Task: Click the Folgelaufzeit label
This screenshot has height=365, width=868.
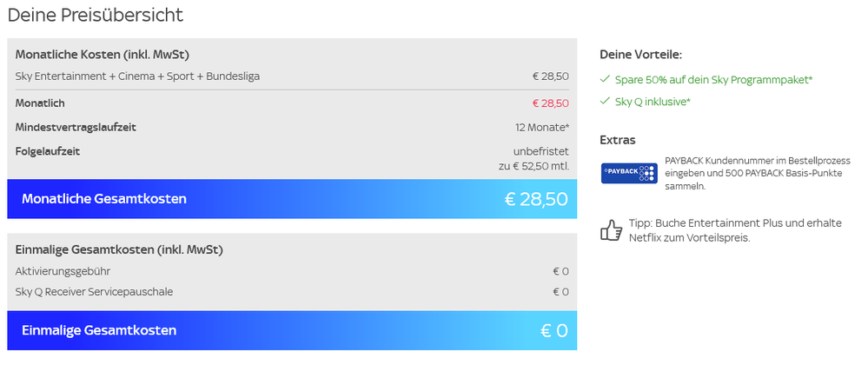Action: pos(48,151)
